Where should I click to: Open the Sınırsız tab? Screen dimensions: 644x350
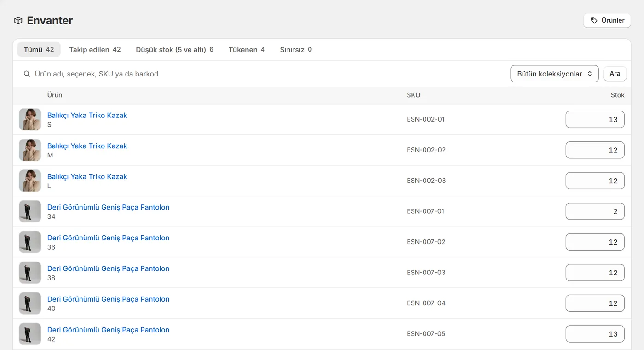296,49
